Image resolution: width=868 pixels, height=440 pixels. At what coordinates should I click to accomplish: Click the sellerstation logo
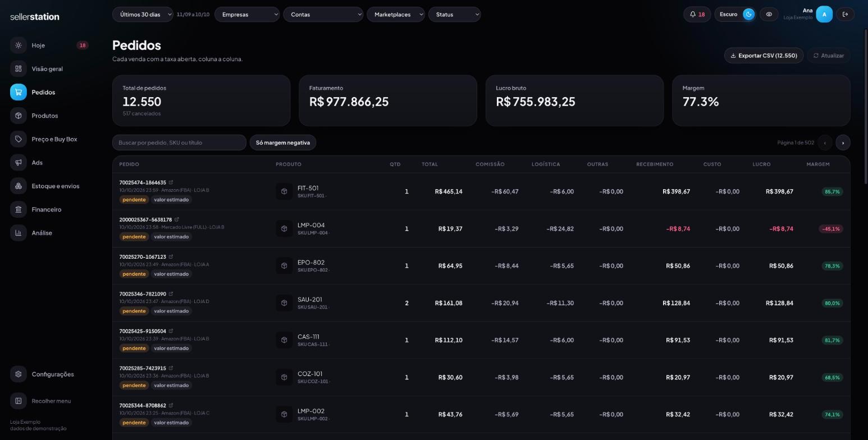click(x=35, y=17)
